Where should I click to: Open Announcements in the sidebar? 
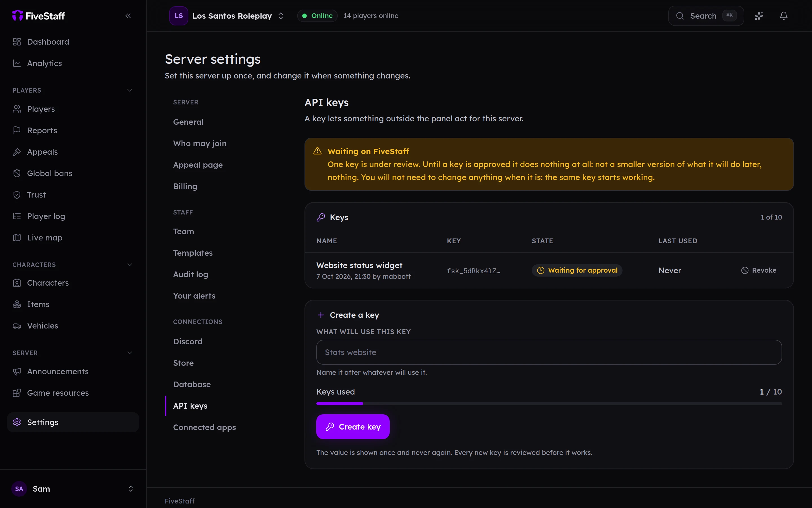point(73,372)
